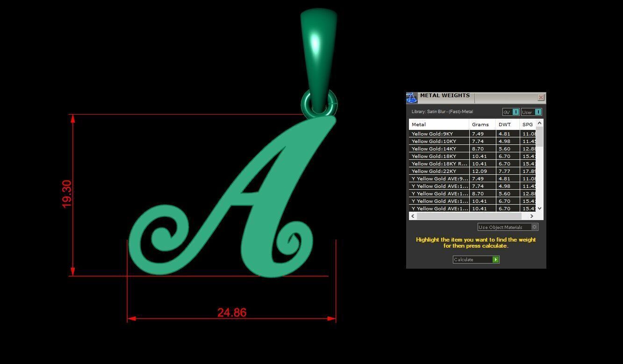Select the Y Yellow Gold AVE:9... row
The image size is (623, 364).
[472, 178]
